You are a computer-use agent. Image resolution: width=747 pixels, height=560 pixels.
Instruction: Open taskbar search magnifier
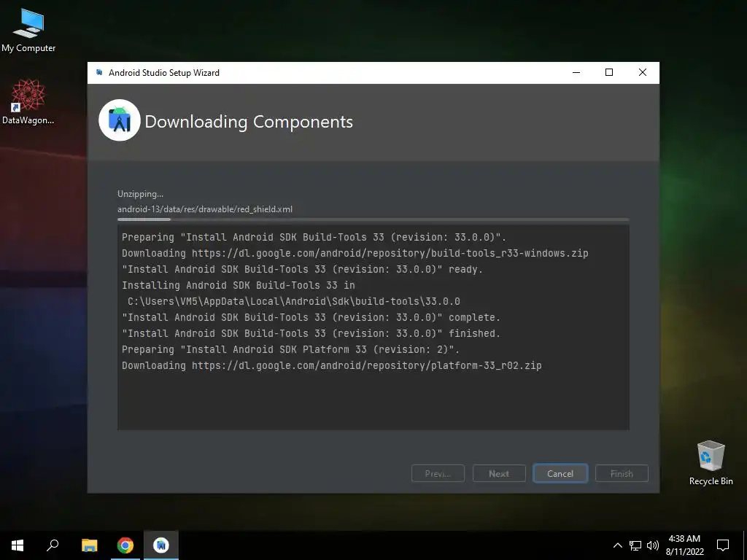tap(53, 545)
